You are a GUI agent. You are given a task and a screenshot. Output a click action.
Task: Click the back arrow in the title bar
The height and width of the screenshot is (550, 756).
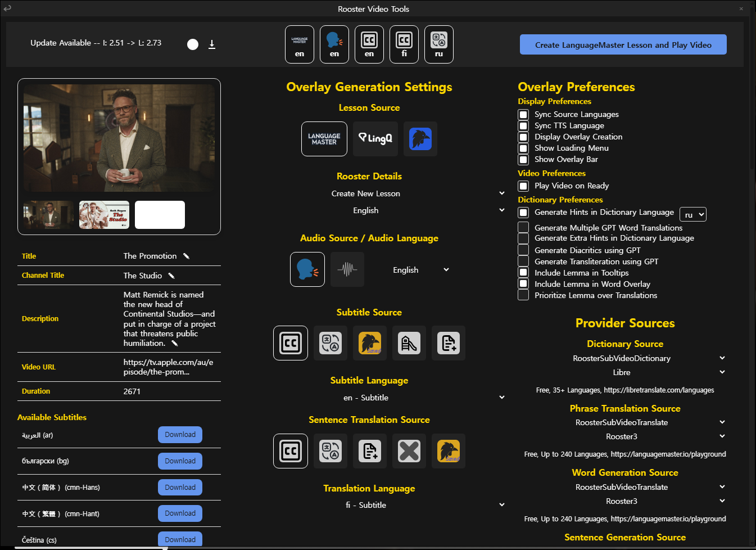click(7, 8)
